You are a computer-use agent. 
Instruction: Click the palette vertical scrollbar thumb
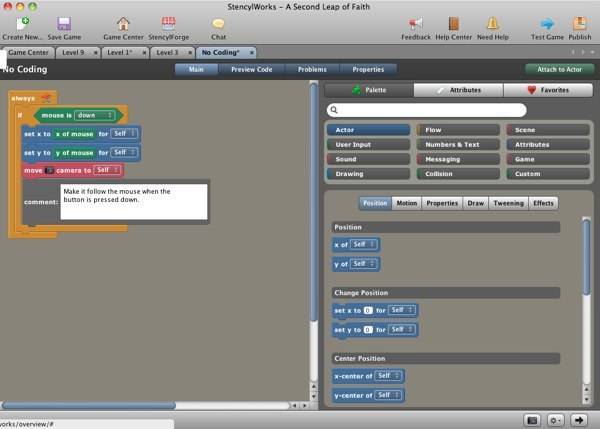[x=586, y=257]
